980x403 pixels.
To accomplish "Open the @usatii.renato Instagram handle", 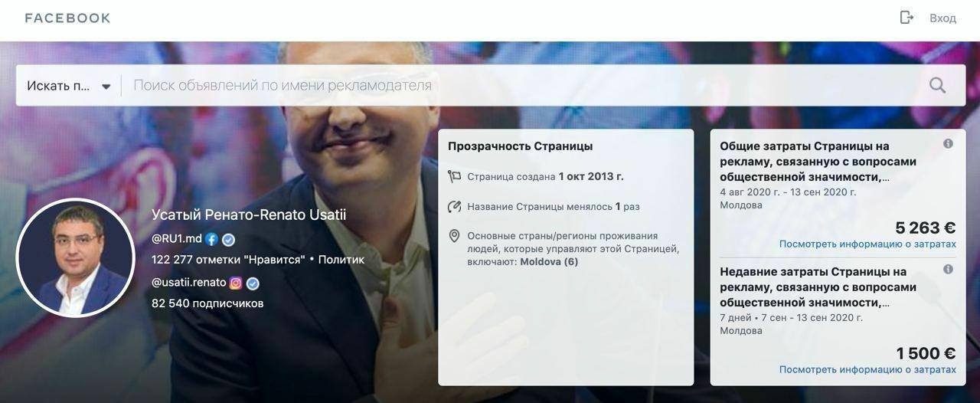I will click(x=188, y=283).
